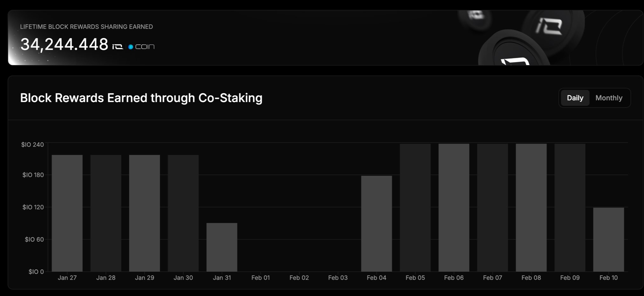Click the $IO 120 axis label
Viewport: 644px width, 296px height.
point(33,207)
